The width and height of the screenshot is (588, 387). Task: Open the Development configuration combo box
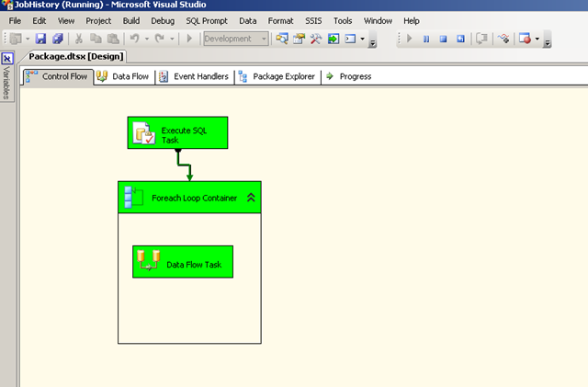point(236,39)
